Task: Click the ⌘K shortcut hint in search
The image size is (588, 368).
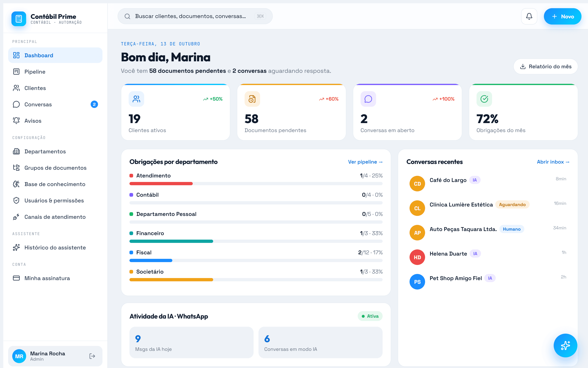Action: tap(260, 16)
